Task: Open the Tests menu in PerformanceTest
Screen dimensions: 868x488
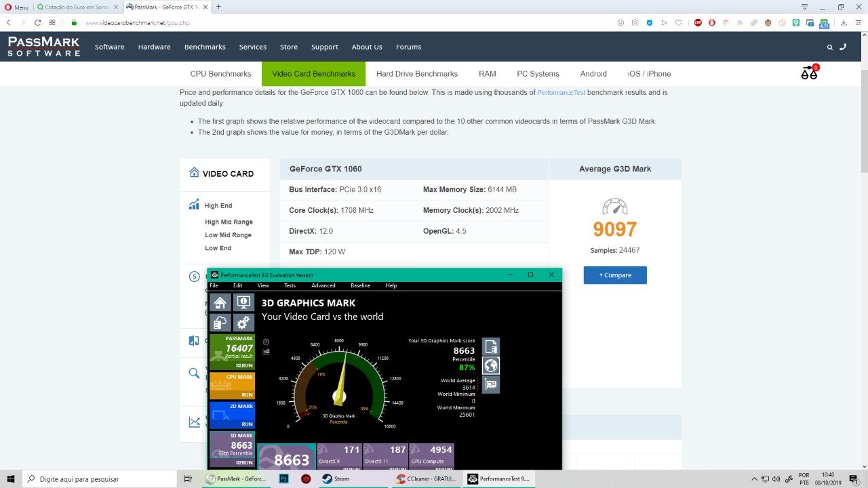Action: coord(290,285)
